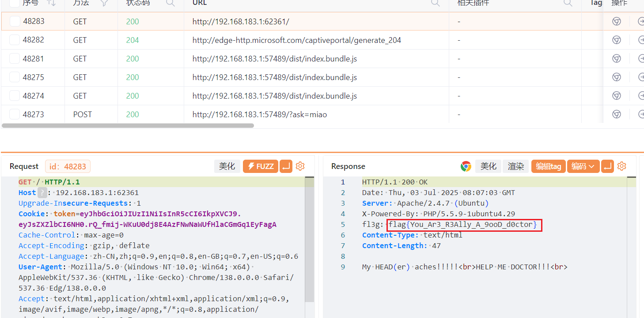The height and width of the screenshot is (318, 644).
Task: Click the flag{You_Ar3_R3Ally_A_9ooD_d0ctor} text
Action: [x=463, y=225]
